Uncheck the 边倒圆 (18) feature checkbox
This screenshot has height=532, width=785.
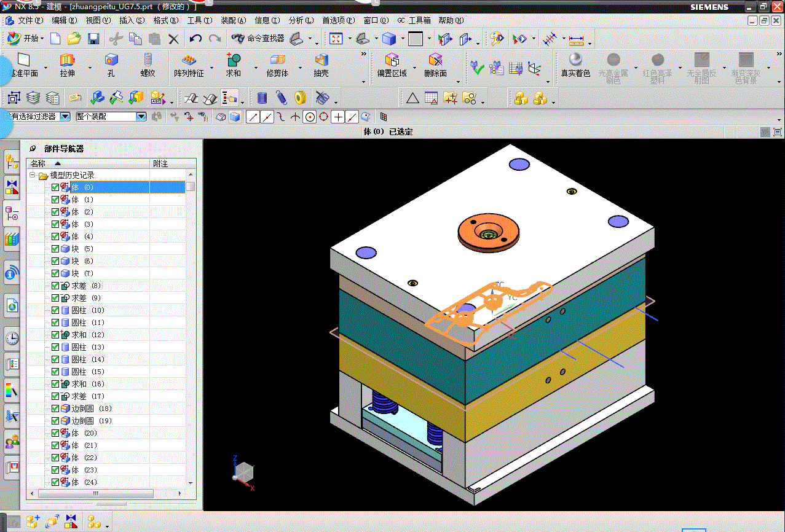click(55, 408)
